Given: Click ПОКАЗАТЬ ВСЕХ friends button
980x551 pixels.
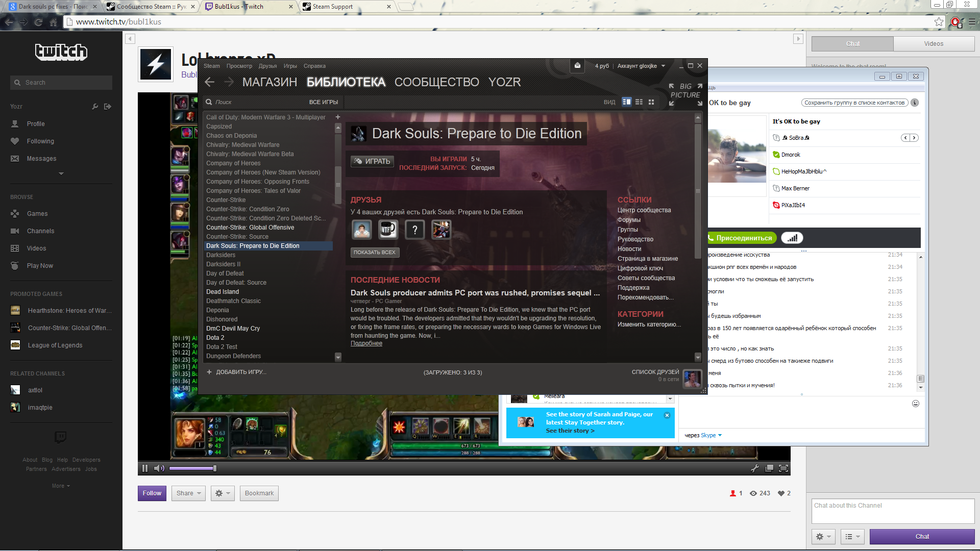Looking at the screenshot, I should click(375, 253).
